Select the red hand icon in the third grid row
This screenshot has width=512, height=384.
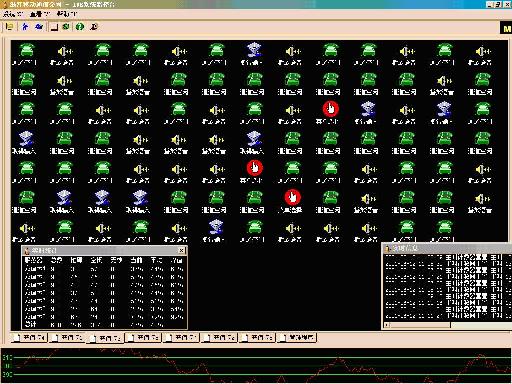coord(330,109)
